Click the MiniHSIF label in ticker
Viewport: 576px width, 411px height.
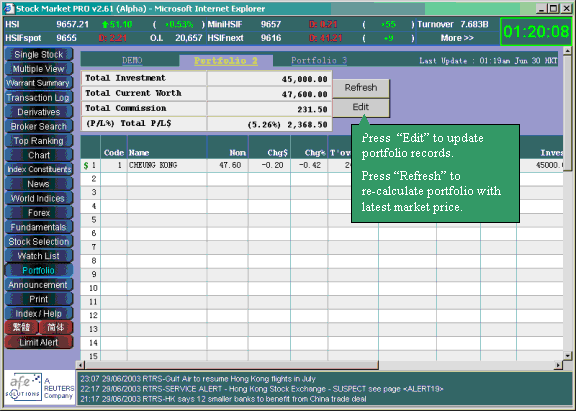(x=225, y=25)
